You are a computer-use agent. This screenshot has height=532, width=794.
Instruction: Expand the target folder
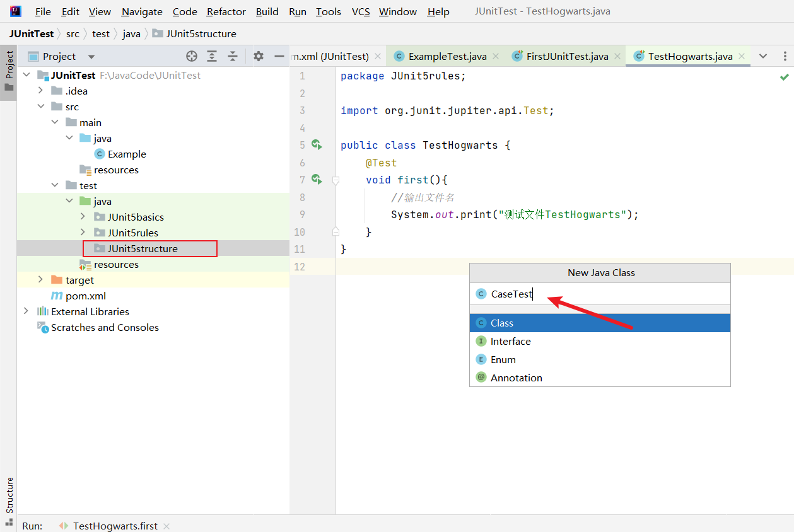pos(40,280)
